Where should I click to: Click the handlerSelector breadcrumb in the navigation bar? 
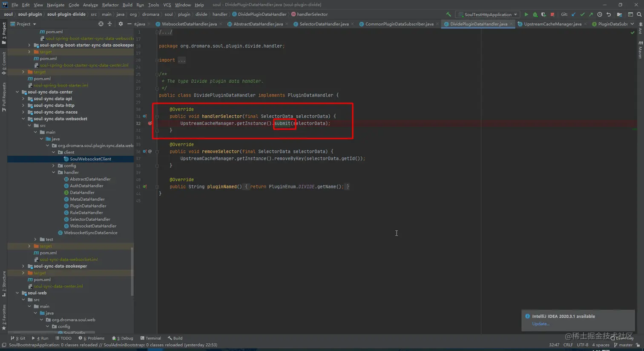tap(312, 14)
